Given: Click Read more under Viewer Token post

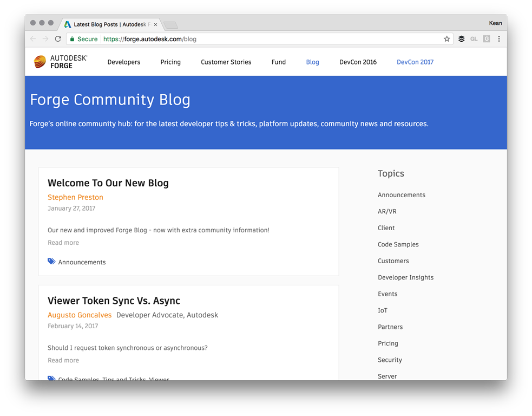Looking at the screenshot, I should point(63,360).
